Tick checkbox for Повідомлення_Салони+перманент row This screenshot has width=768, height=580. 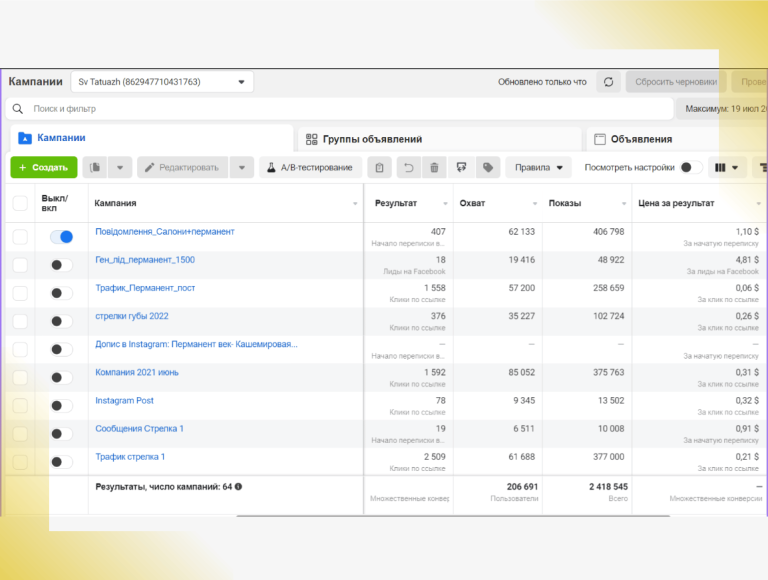click(x=20, y=237)
